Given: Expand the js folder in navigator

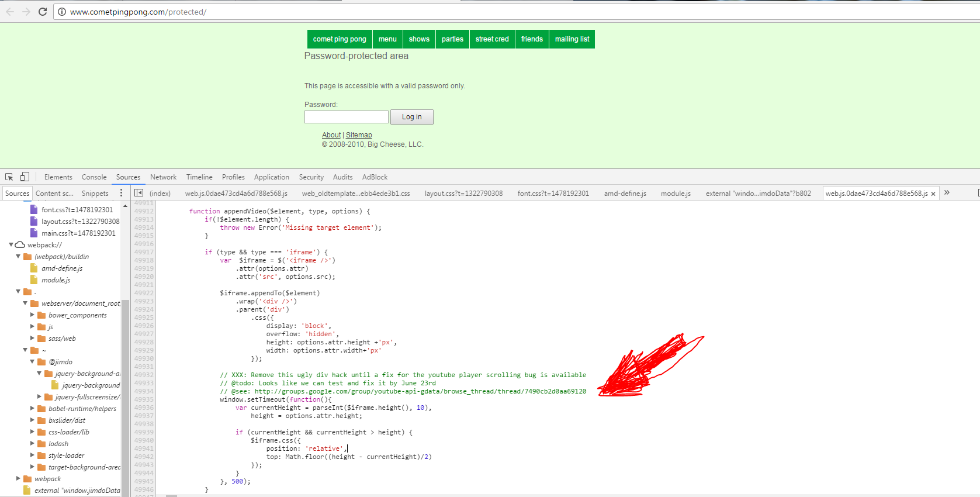Looking at the screenshot, I should point(32,326).
